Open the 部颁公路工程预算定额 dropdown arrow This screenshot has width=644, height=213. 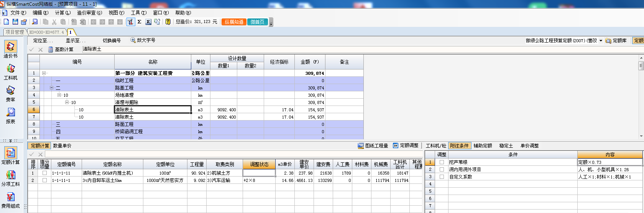coord(601,41)
